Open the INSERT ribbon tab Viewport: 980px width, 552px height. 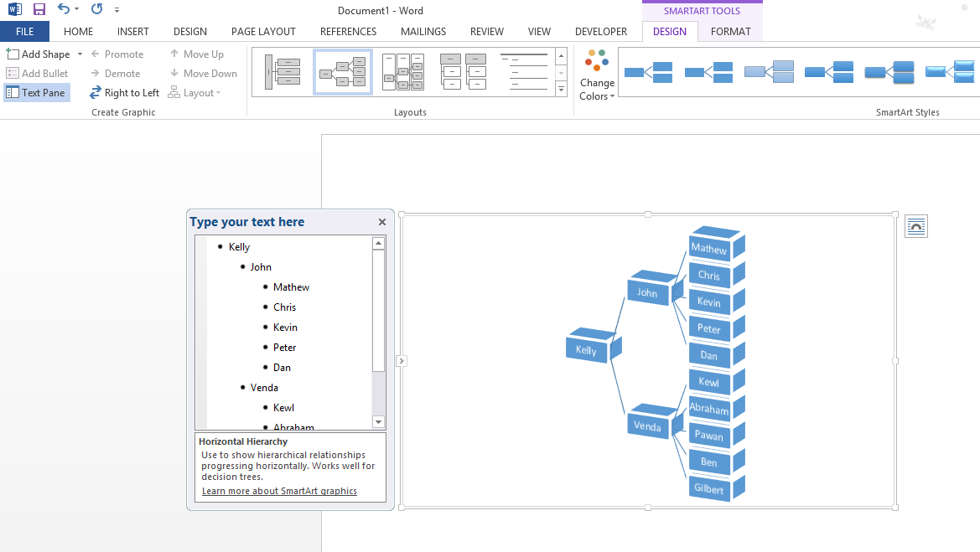(x=133, y=32)
